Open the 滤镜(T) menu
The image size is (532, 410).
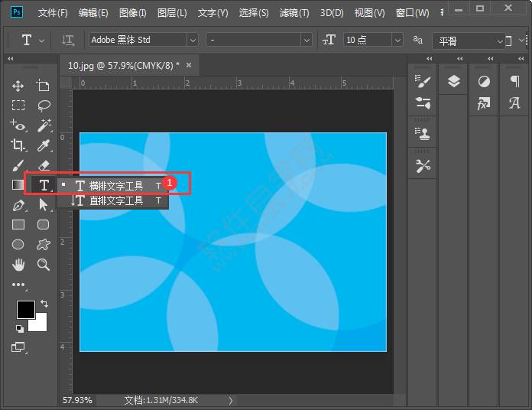[294, 13]
